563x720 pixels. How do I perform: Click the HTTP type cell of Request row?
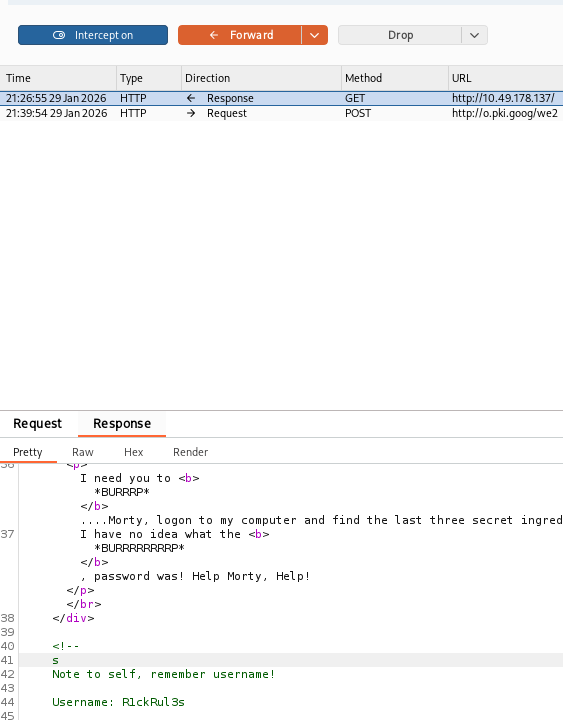[133, 113]
